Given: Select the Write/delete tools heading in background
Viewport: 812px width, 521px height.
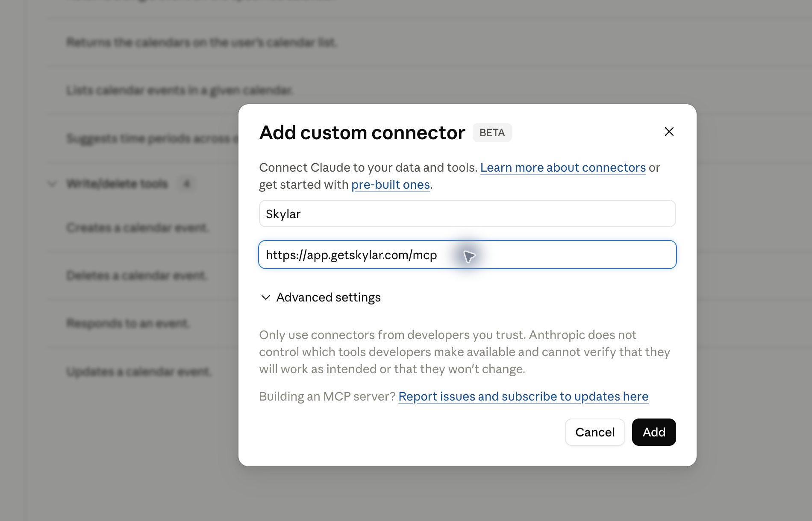Looking at the screenshot, I should (117, 184).
